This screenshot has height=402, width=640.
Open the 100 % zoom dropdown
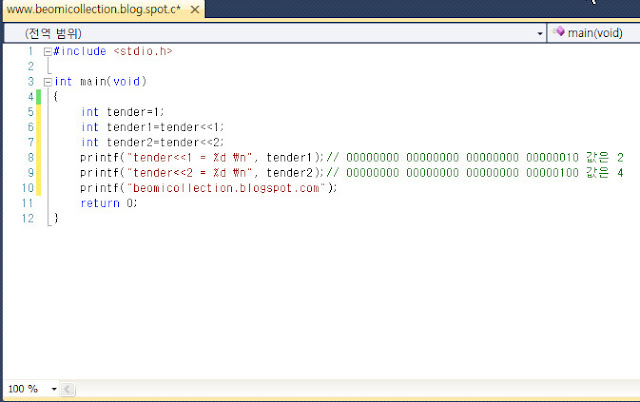click(x=54, y=389)
